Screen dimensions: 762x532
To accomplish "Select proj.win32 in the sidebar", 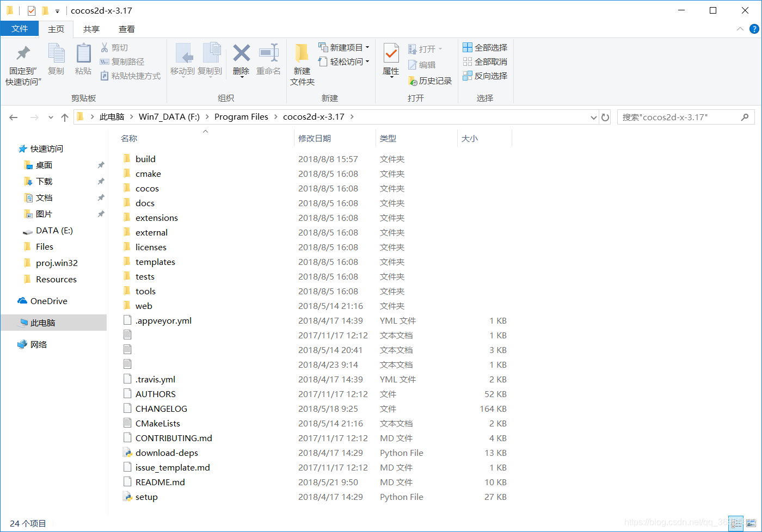I will [57, 263].
